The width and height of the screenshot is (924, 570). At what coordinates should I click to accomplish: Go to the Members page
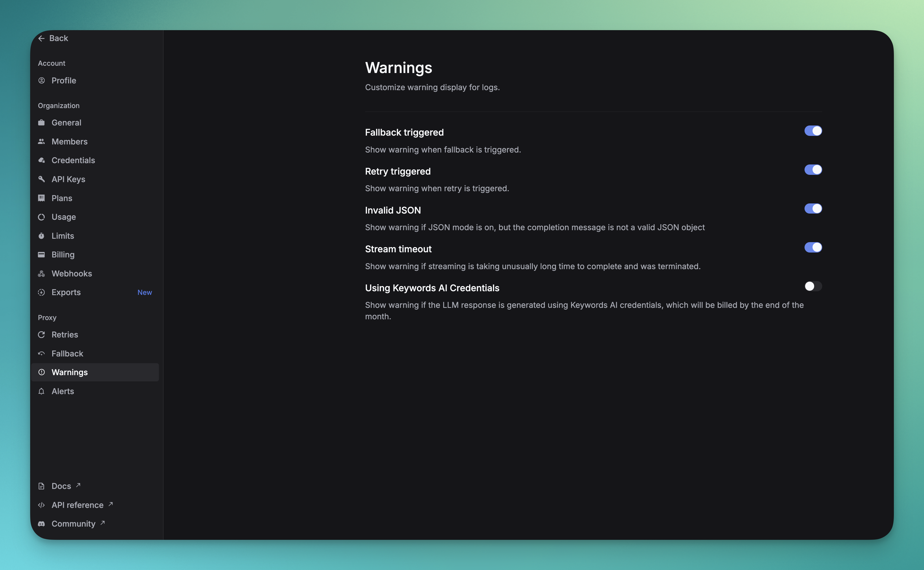click(x=95, y=141)
